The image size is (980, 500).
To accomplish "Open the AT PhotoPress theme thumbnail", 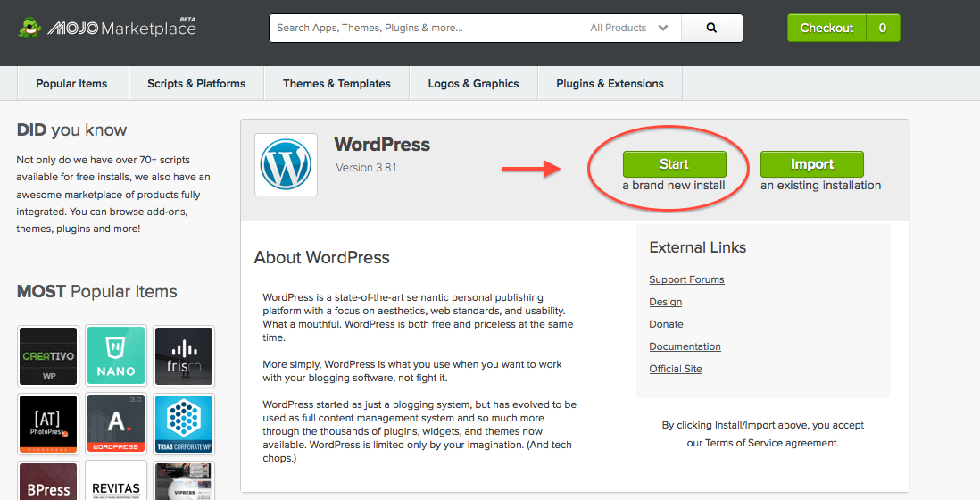I will tap(47, 423).
